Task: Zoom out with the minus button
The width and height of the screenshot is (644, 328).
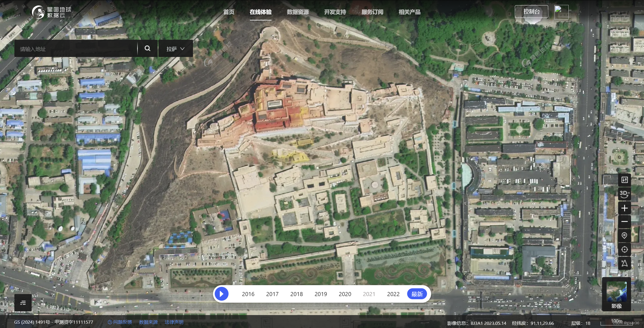Action: point(624,222)
